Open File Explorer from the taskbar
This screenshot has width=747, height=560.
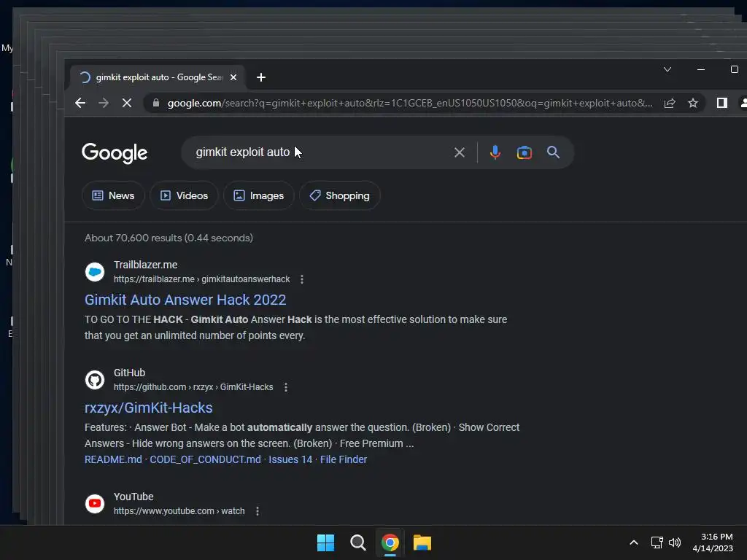point(422,542)
